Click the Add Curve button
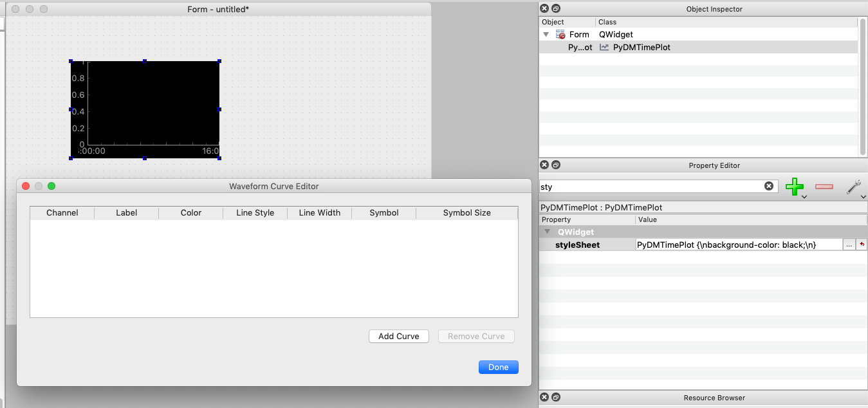 [x=399, y=336]
